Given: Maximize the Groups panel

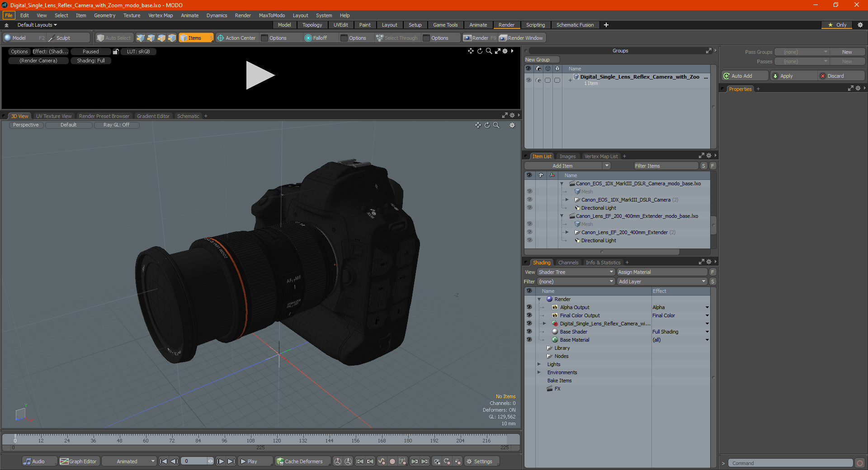Looking at the screenshot, I should click(x=709, y=51).
